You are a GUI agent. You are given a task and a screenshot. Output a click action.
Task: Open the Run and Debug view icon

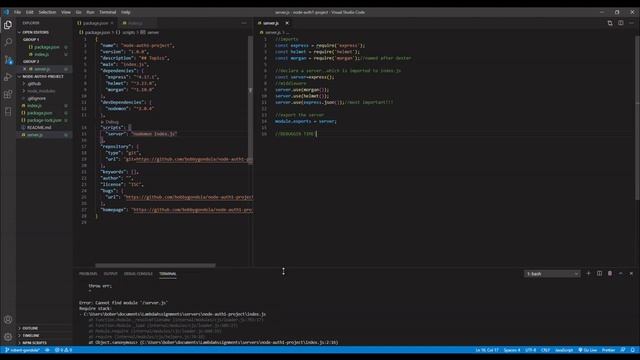tap(8, 77)
